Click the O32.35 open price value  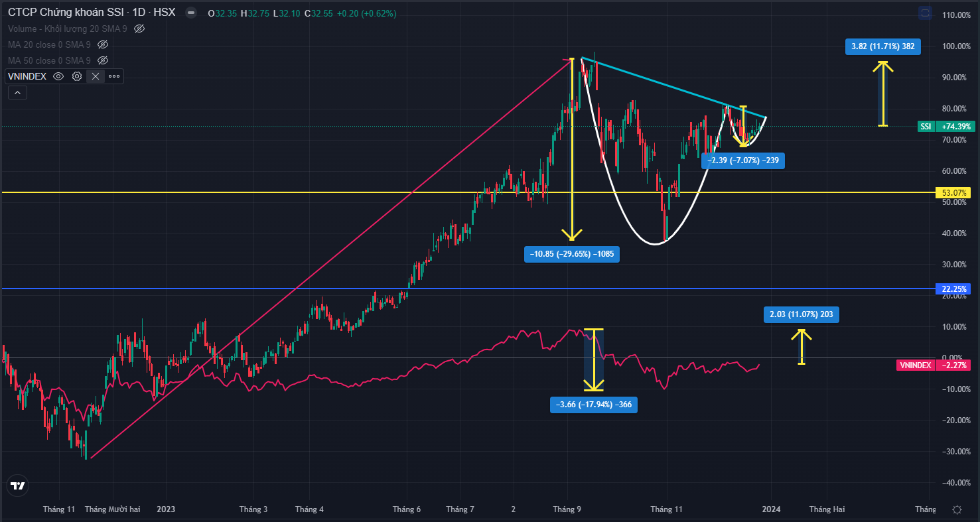tap(222, 13)
